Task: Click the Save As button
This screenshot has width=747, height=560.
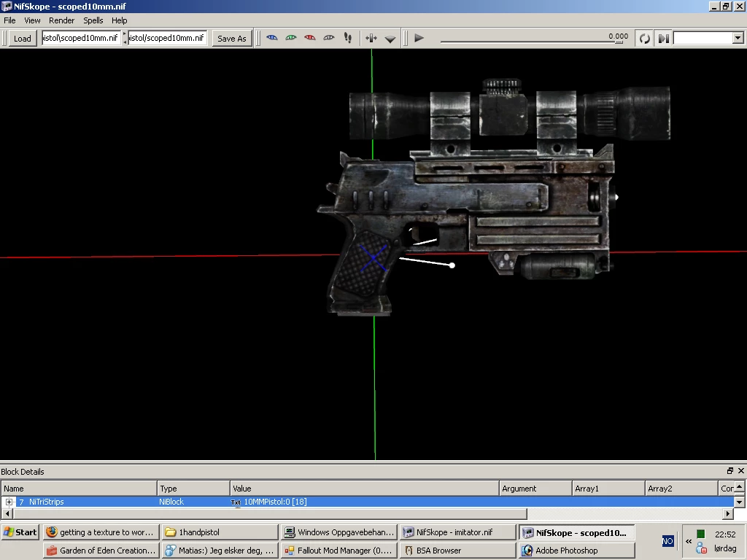Action: (231, 39)
